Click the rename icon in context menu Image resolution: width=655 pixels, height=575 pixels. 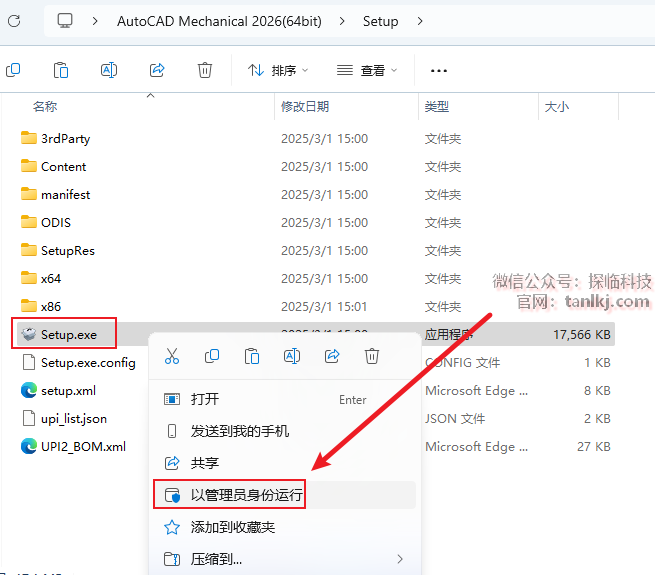tap(292, 356)
